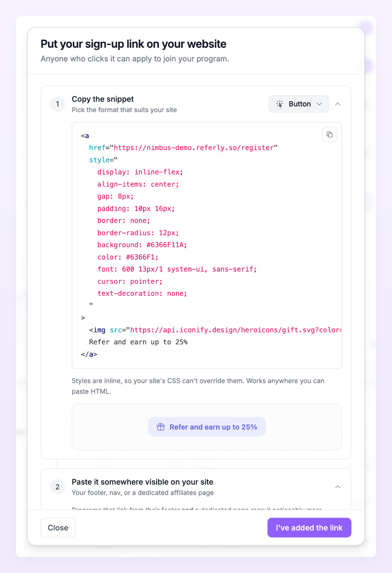Screen dimensions: 392x573
Task: Click the text-decoration: none line
Action: (x=142, y=293)
